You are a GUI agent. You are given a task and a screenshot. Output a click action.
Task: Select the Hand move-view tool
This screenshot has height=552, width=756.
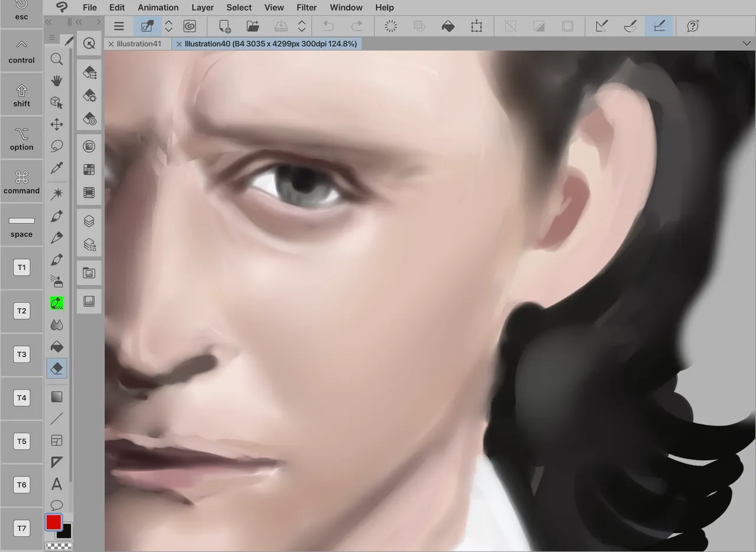coord(57,81)
